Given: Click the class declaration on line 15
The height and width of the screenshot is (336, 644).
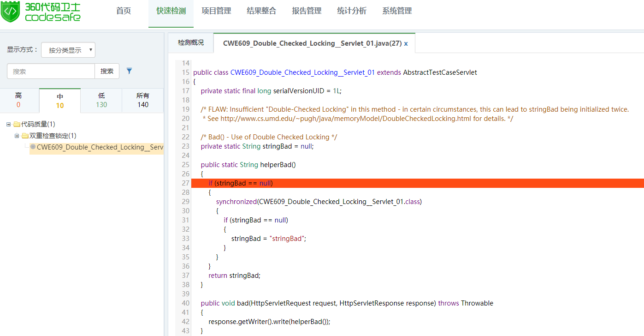Looking at the screenshot, I should tap(335, 72).
